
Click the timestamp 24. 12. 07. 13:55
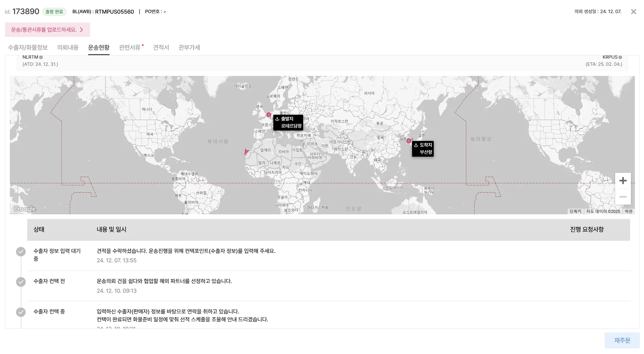coord(116,260)
